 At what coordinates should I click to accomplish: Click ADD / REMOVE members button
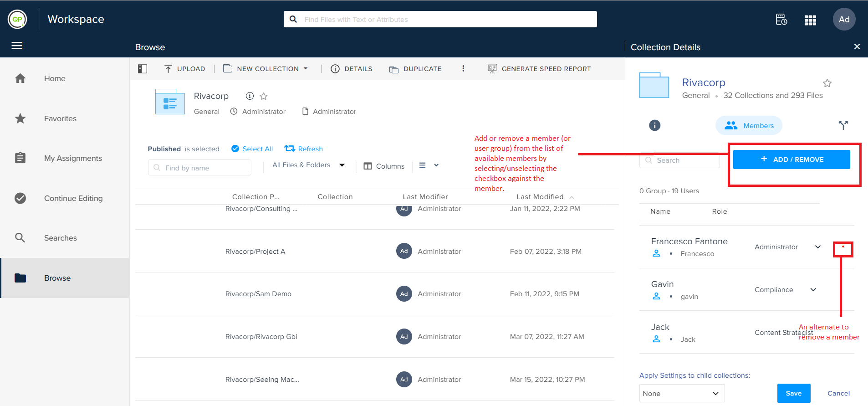tap(791, 159)
